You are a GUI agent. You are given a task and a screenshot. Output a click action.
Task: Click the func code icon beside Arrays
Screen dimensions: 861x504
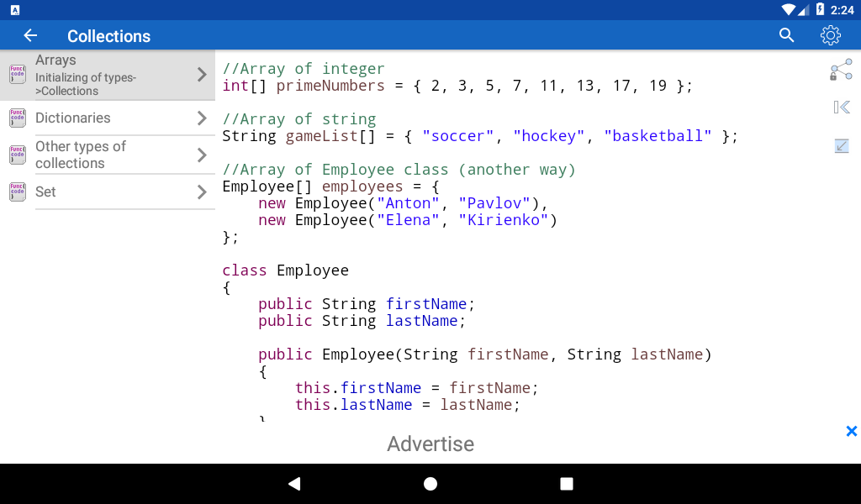coord(18,74)
